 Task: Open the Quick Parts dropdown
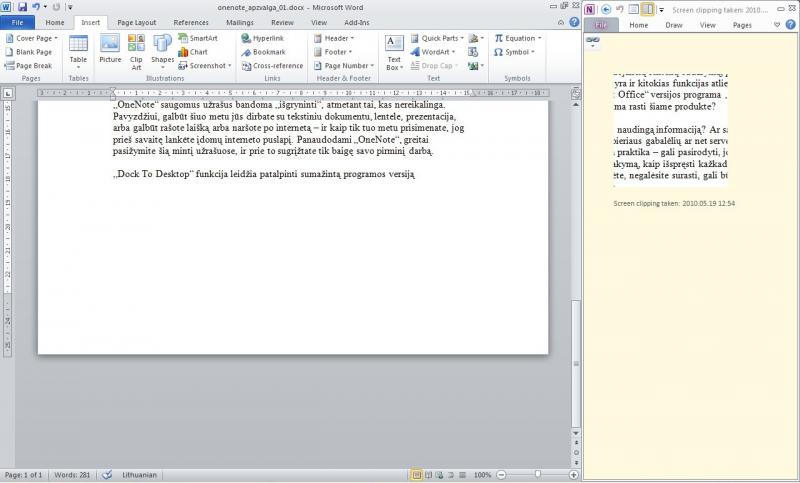pos(437,38)
